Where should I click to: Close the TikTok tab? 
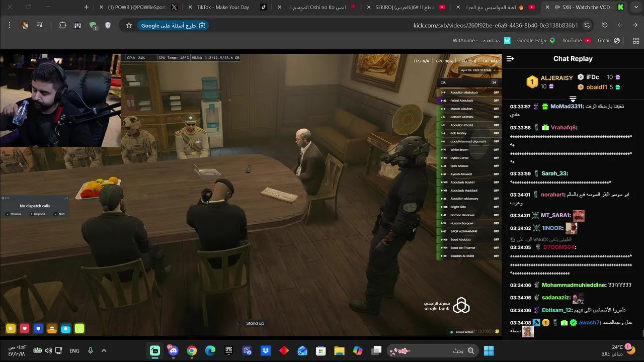click(x=190, y=7)
